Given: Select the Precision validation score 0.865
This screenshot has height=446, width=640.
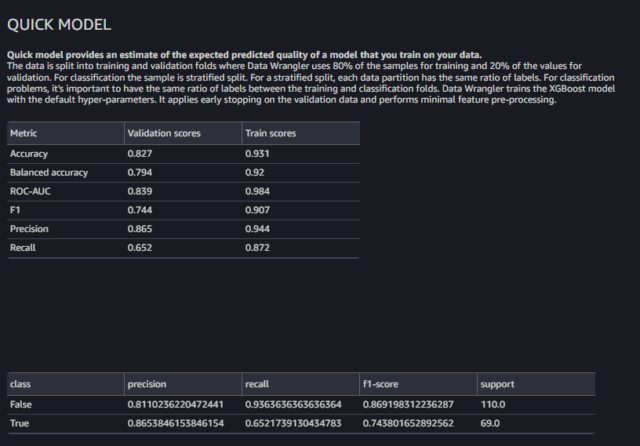Looking at the screenshot, I should coord(140,229).
